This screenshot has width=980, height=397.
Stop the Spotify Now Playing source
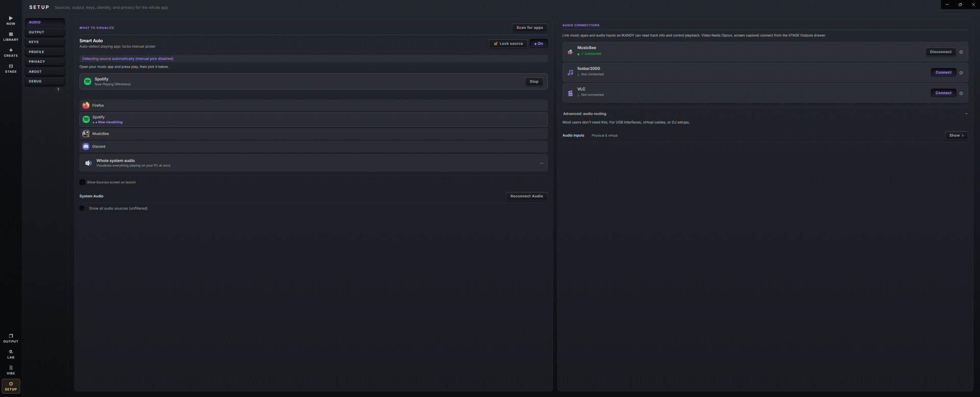pos(534,82)
